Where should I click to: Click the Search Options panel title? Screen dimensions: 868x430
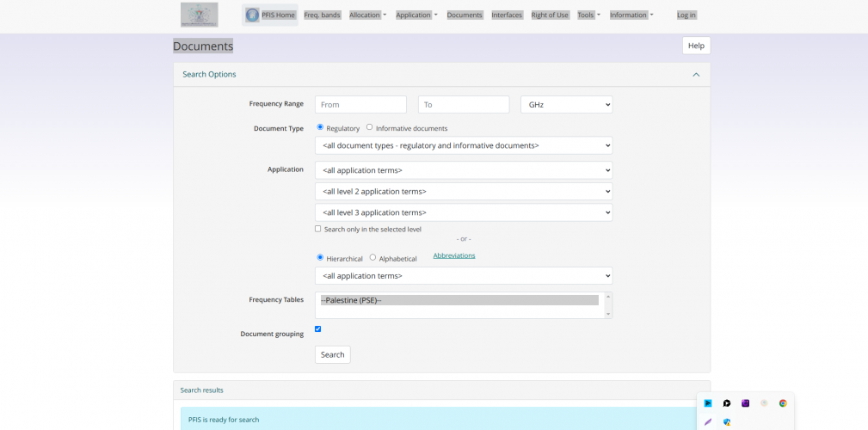point(209,75)
